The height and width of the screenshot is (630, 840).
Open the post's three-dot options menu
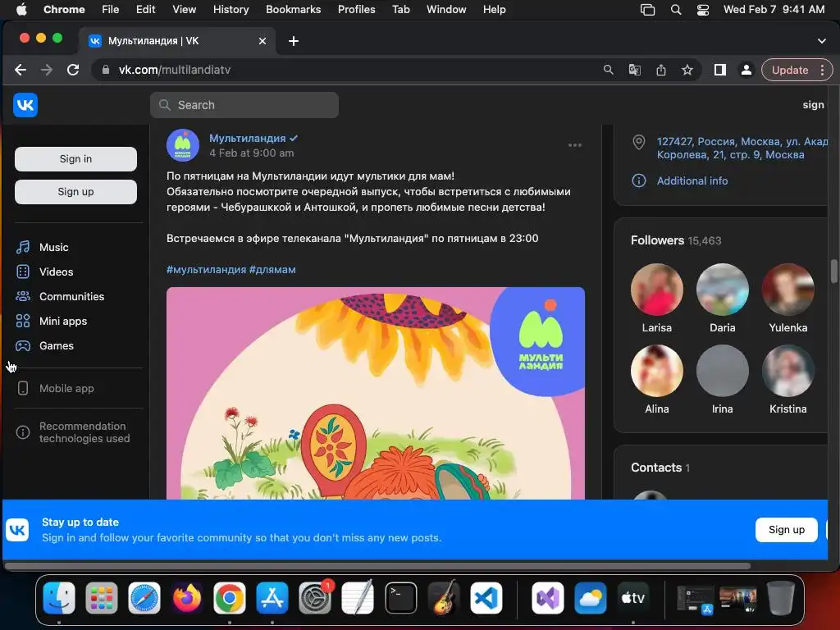tap(575, 145)
